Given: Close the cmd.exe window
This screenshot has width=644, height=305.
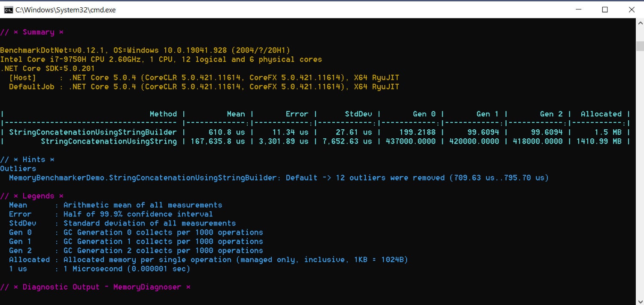Looking at the screenshot, I should pos(631,9).
